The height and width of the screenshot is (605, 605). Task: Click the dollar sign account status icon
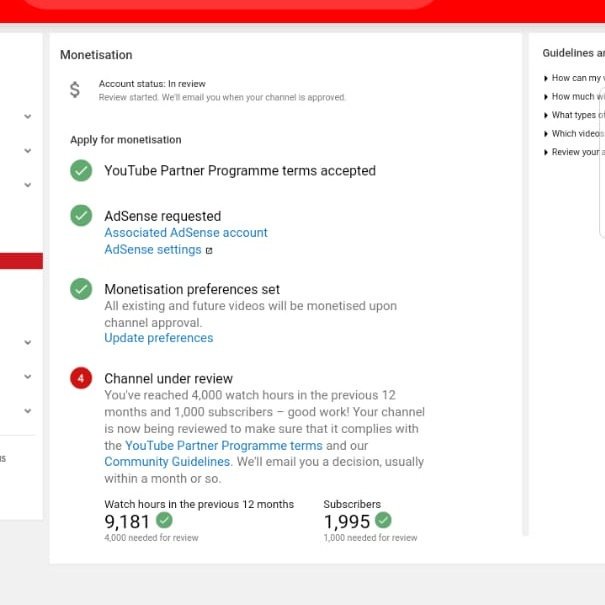pos(75,90)
